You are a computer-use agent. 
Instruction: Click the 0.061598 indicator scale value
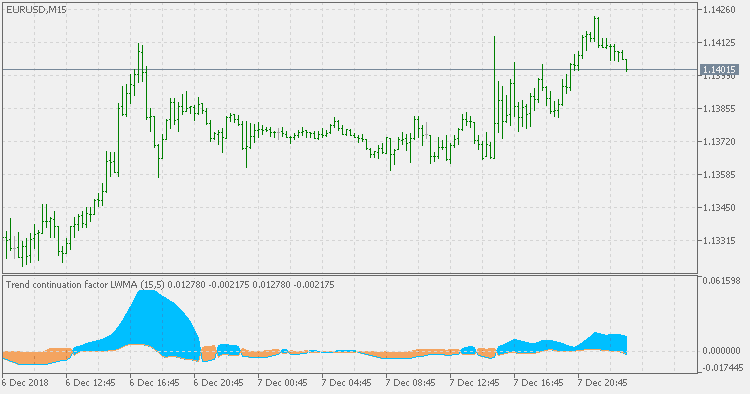pyautogui.click(x=722, y=281)
